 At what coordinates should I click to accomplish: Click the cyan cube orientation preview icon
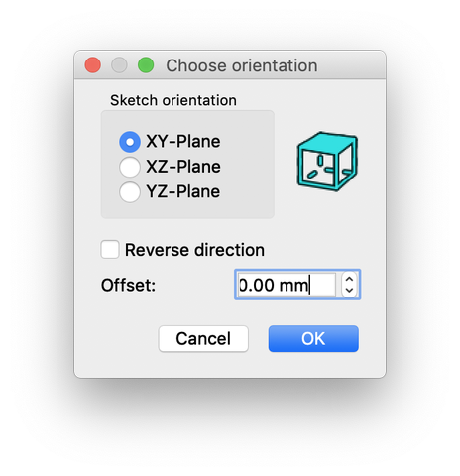(x=327, y=162)
